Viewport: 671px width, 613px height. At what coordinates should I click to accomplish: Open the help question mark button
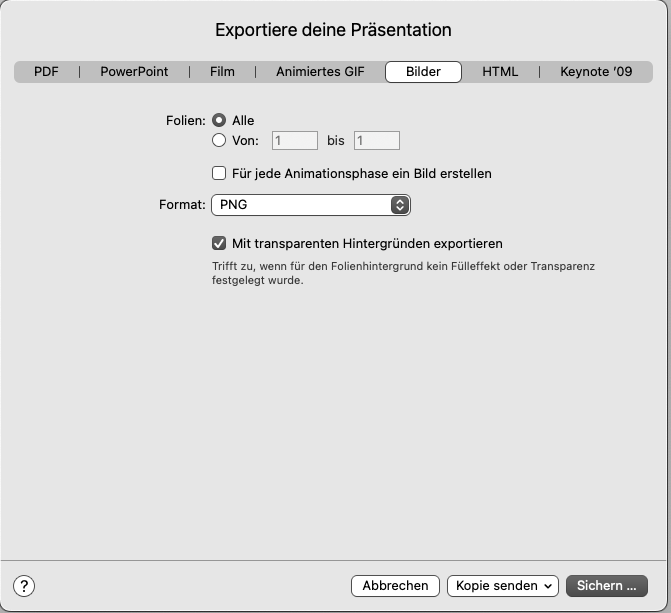point(25,586)
